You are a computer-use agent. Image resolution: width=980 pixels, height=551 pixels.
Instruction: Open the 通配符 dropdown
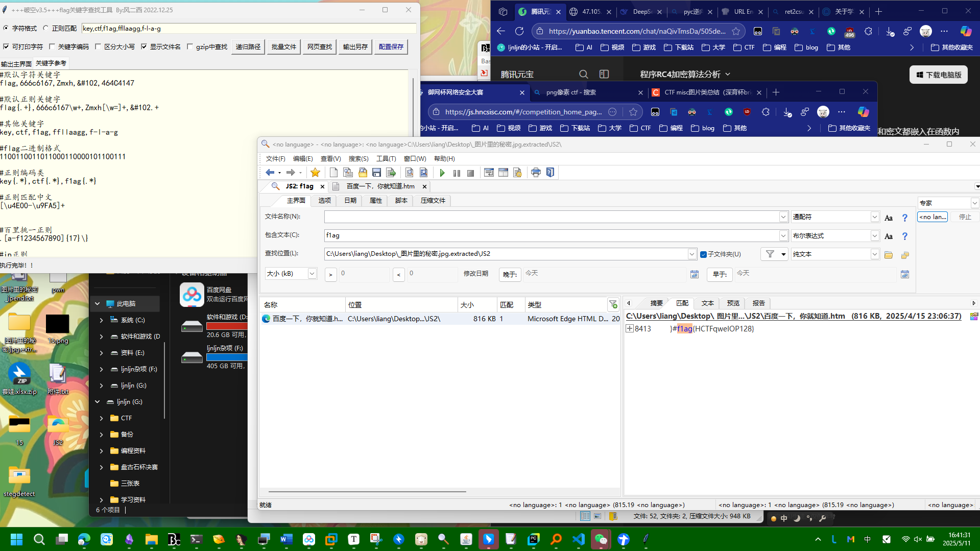874,217
